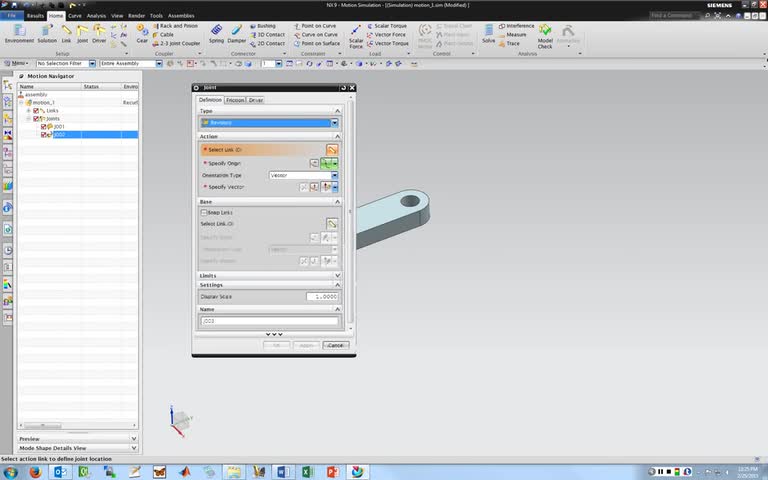Enable the Snap Links checkbox
Image resolution: width=768 pixels, height=480 pixels.
tap(204, 212)
